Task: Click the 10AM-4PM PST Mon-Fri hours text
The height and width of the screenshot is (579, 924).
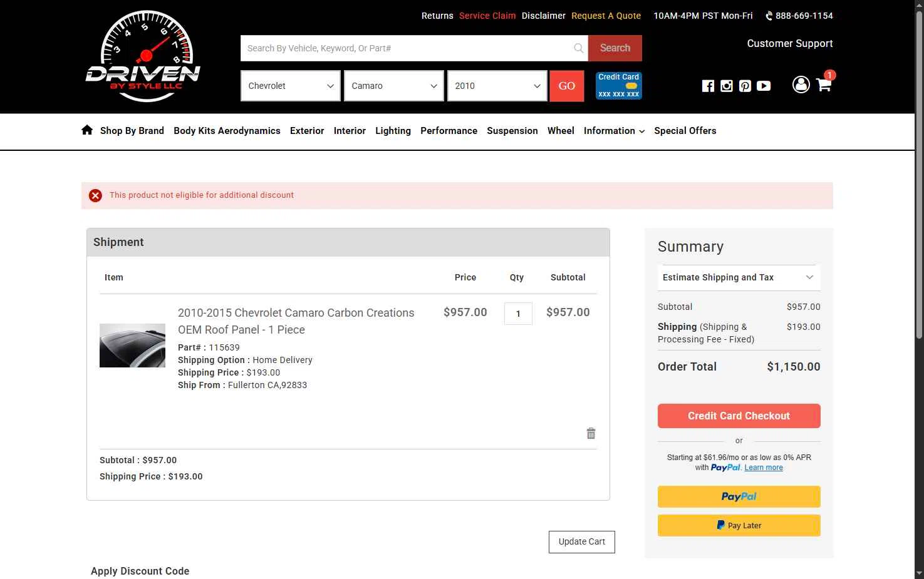Action: tap(703, 16)
